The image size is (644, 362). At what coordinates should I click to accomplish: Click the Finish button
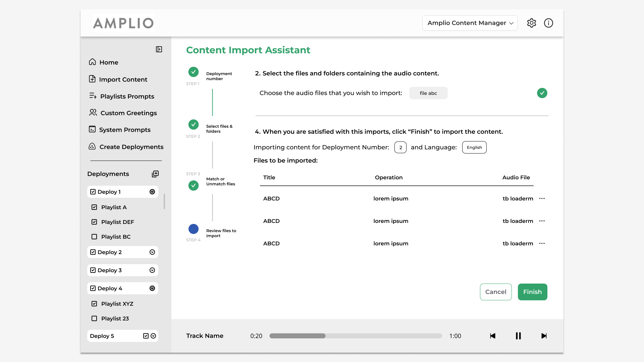point(533,292)
